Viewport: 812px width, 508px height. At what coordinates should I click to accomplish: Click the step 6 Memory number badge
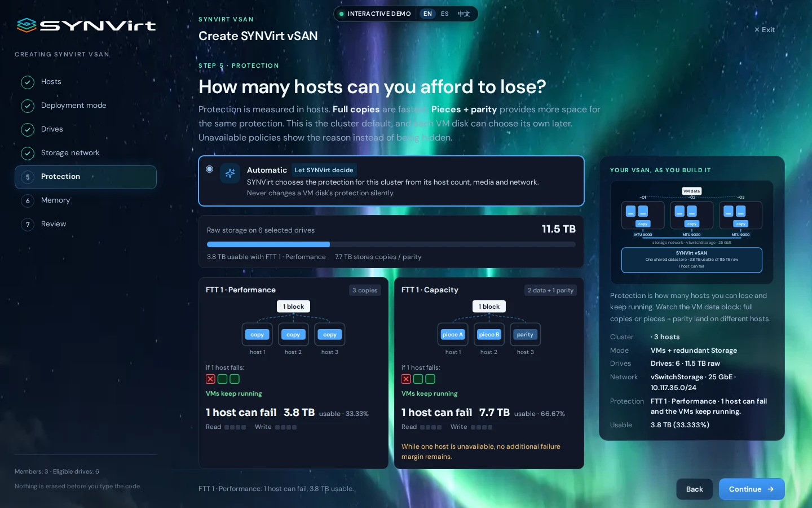pyautogui.click(x=28, y=201)
